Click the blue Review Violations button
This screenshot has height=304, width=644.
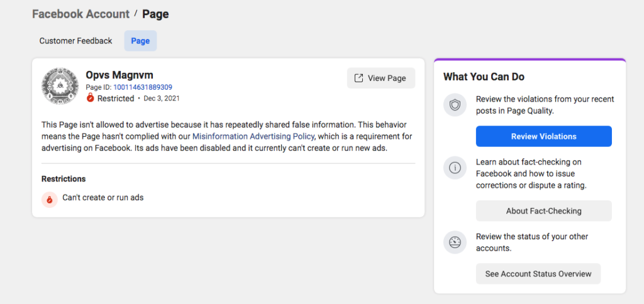(x=544, y=136)
